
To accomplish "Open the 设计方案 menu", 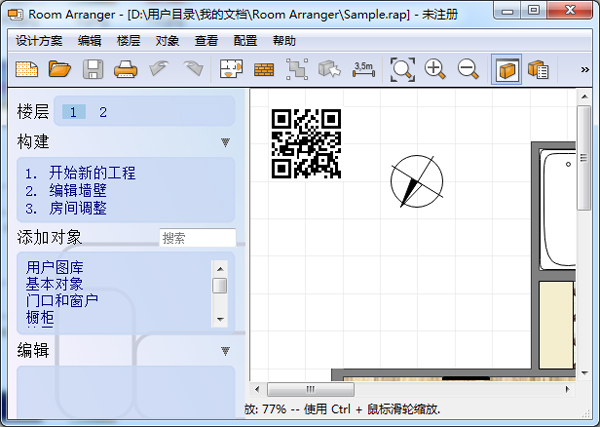I will point(39,41).
